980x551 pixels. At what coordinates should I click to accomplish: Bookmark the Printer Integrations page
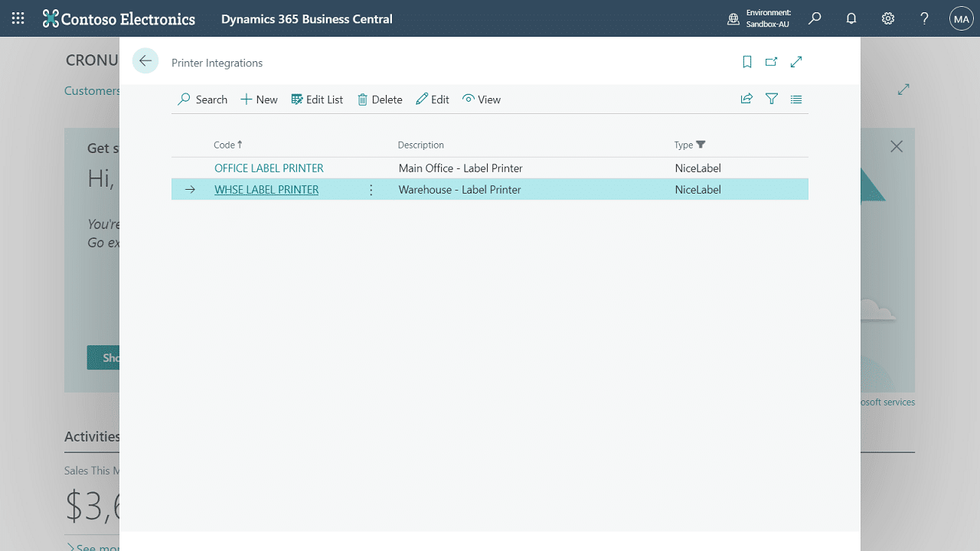pos(747,62)
